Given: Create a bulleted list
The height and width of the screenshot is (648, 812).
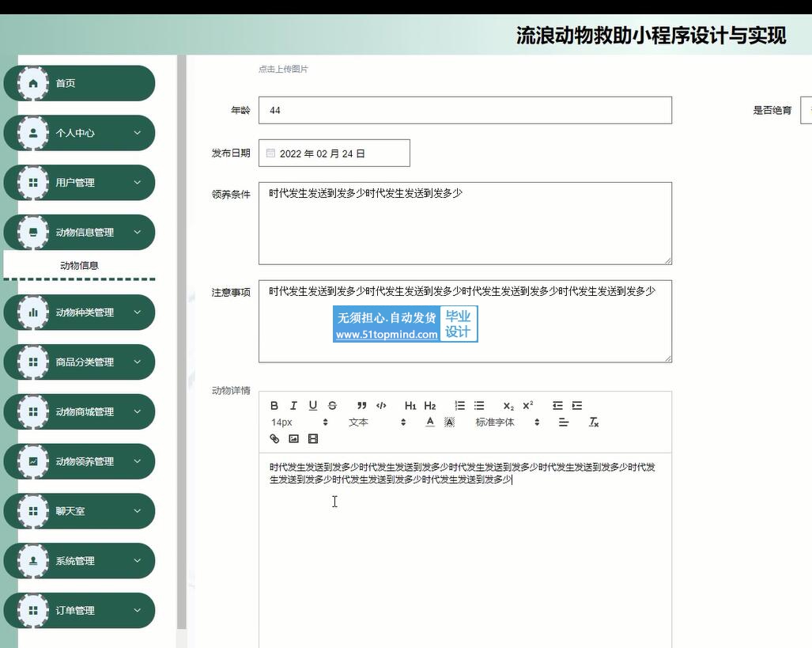Looking at the screenshot, I should (479, 405).
